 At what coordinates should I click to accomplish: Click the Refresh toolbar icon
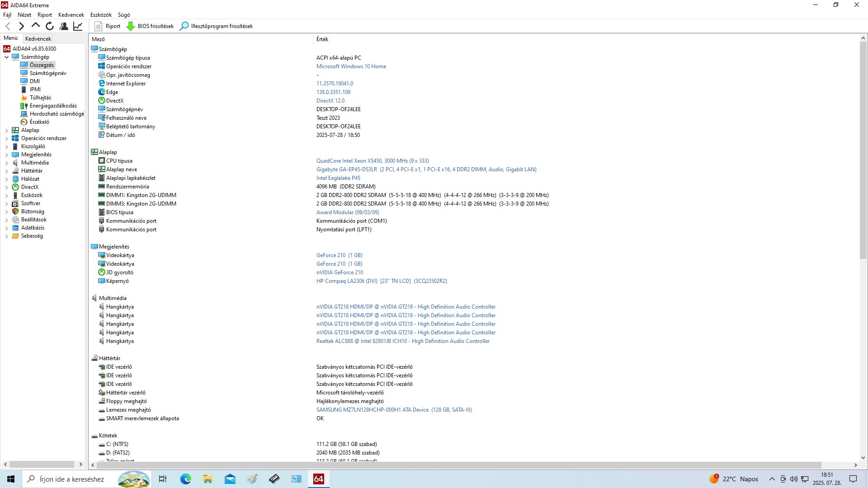point(50,26)
